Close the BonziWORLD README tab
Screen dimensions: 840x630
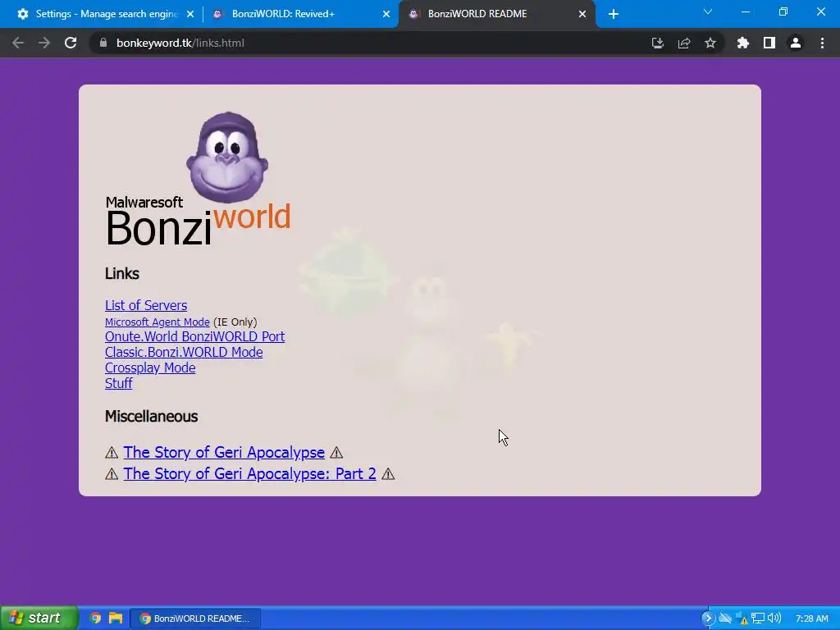[582, 14]
